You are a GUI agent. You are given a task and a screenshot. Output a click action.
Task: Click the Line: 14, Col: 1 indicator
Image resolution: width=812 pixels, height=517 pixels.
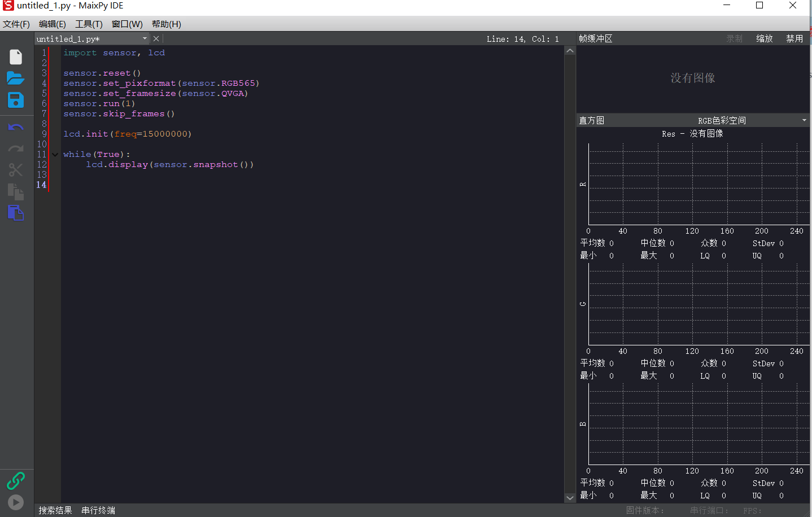coord(523,39)
